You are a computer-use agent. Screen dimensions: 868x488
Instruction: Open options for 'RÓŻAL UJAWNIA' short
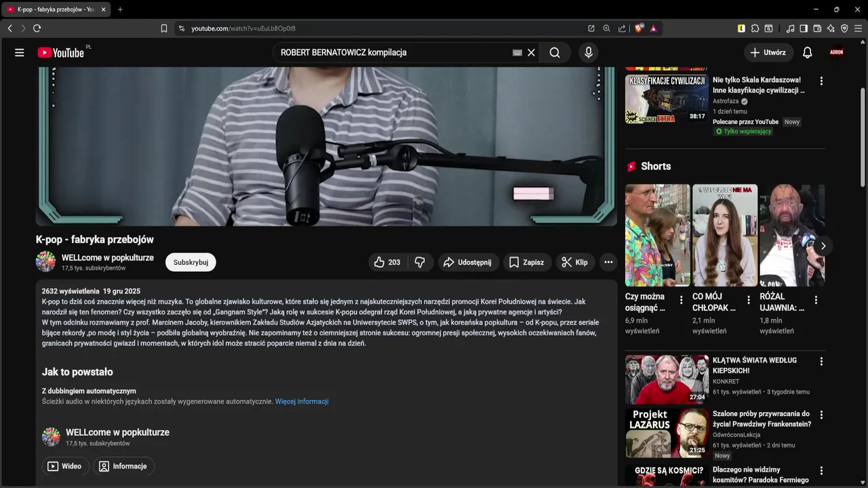[x=816, y=300]
